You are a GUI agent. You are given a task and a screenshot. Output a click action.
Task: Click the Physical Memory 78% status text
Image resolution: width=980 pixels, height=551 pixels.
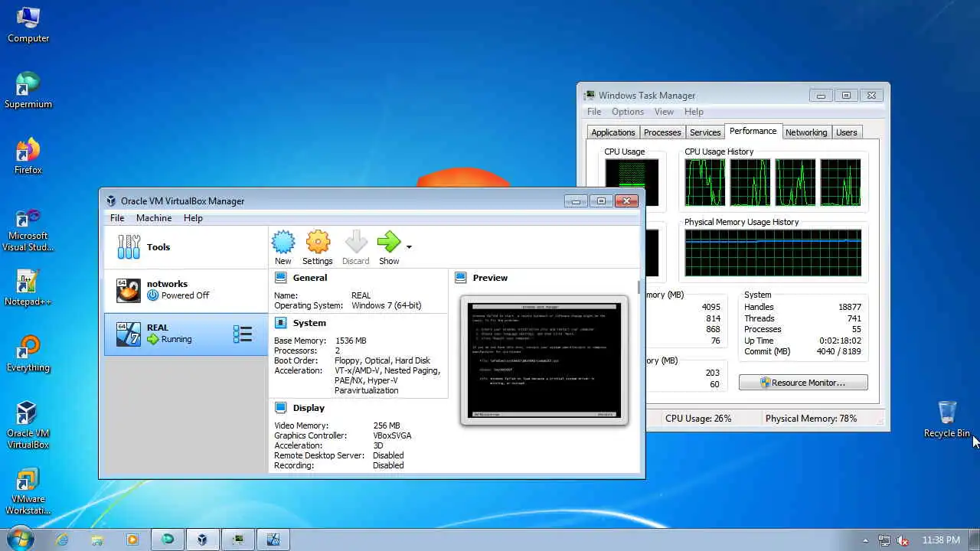(811, 419)
